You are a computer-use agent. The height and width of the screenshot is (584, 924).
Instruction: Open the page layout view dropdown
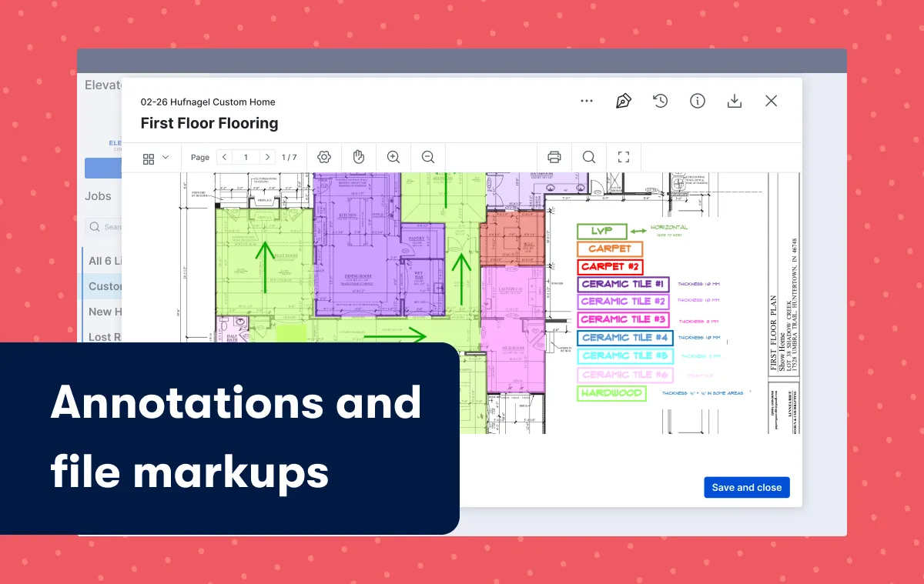(155, 157)
